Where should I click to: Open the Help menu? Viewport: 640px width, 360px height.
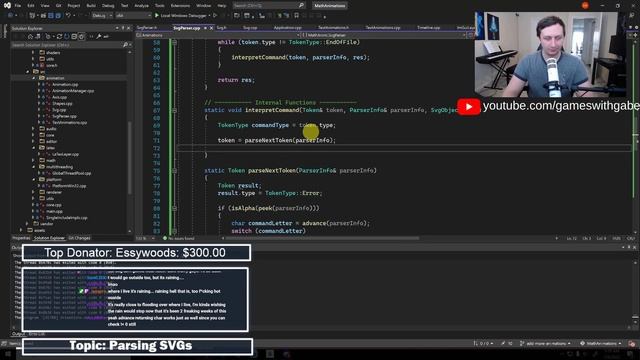pyautogui.click(x=222, y=6)
